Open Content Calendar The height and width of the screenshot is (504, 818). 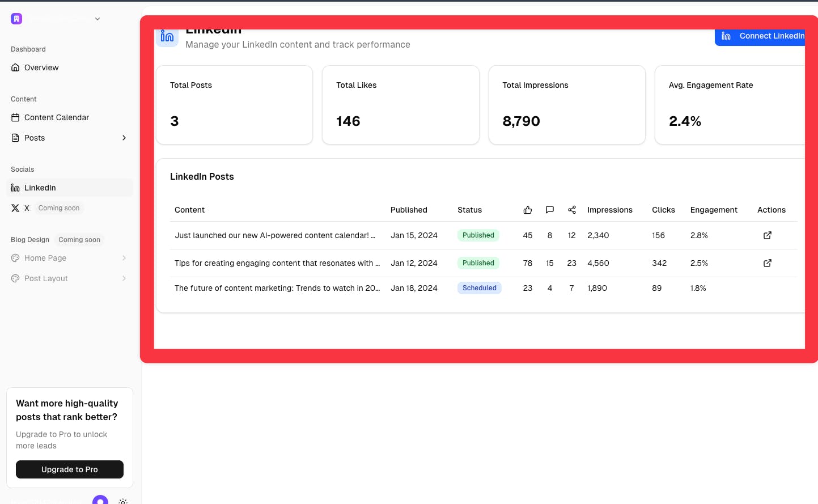click(x=70, y=117)
